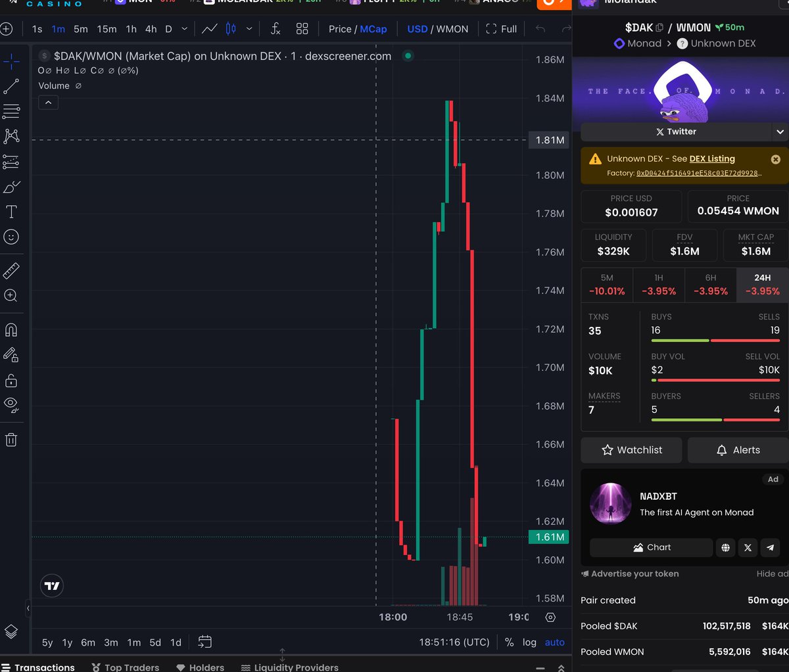Open the DEX Listing link
This screenshot has height=672, width=789.
(x=712, y=158)
